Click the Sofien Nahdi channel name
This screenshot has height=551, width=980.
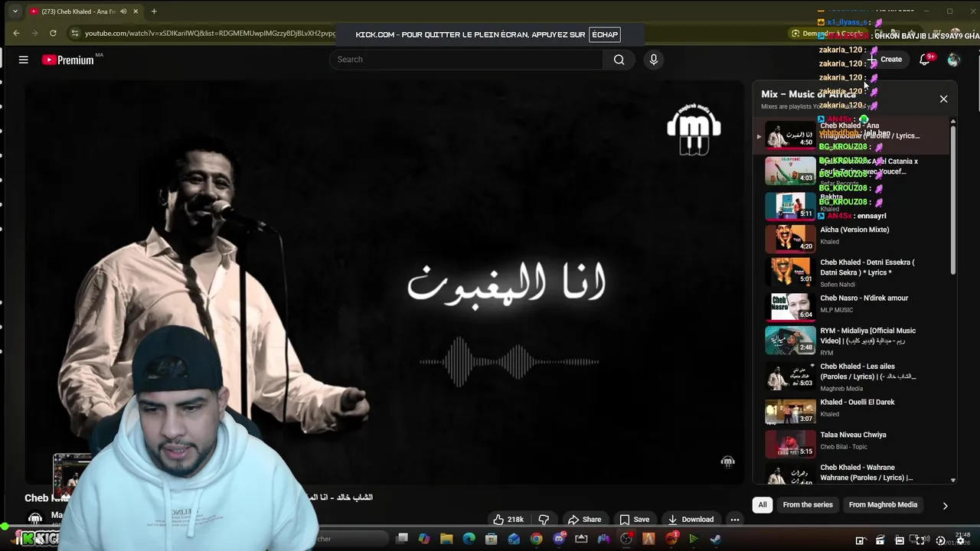coord(838,285)
